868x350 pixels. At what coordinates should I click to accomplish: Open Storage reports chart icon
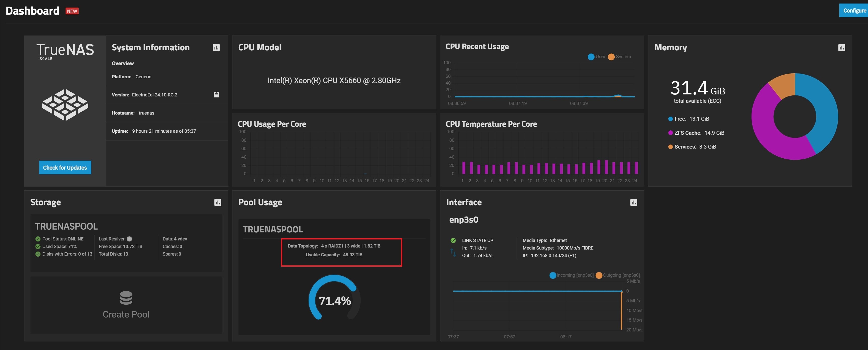(218, 203)
